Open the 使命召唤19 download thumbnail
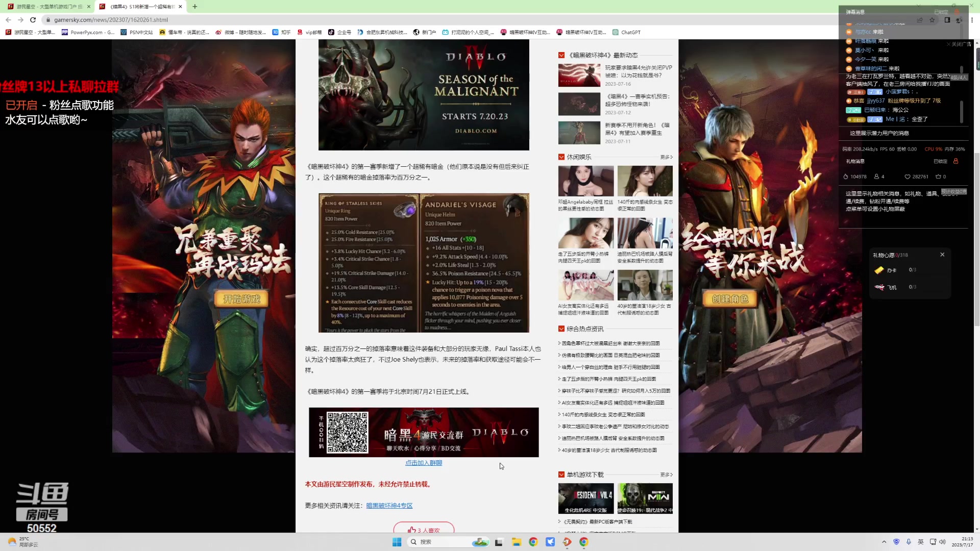 (645, 498)
